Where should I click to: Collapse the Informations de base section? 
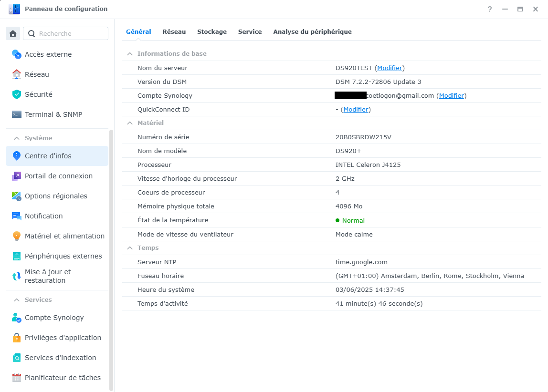[130, 53]
